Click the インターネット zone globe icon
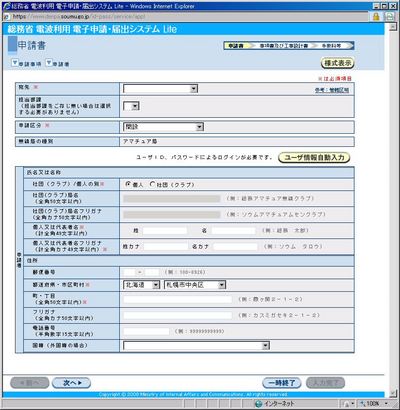 (x=258, y=404)
